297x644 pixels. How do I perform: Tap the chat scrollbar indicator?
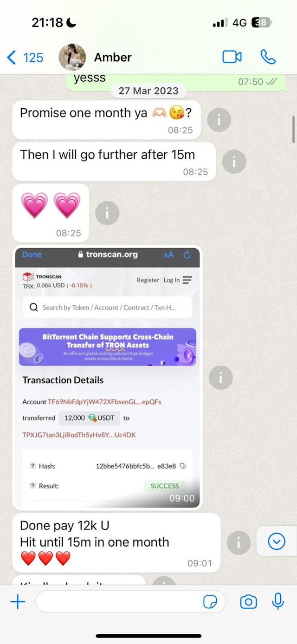pyautogui.click(x=293, y=129)
